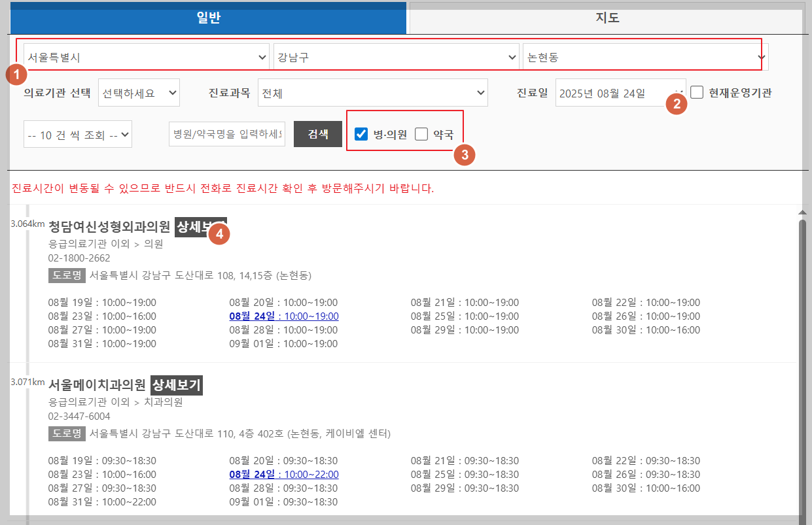Open the 서울특별시 city dropdown
Screen dimensions: 812x525
147,57
